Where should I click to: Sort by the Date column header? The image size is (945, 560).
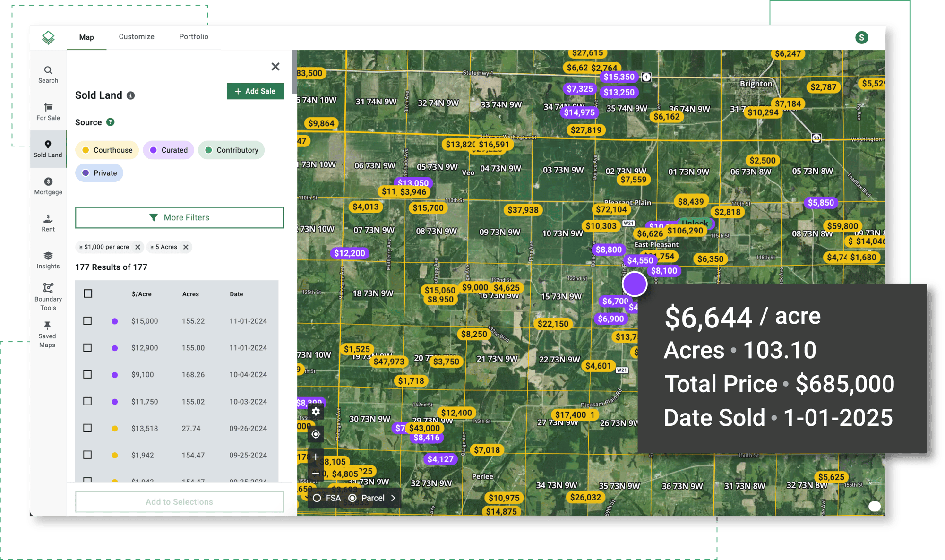point(236,294)
